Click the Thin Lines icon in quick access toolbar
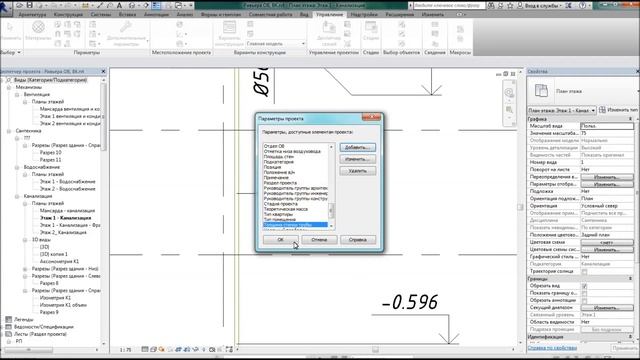 pyautogui.click(x=156, y=5)
